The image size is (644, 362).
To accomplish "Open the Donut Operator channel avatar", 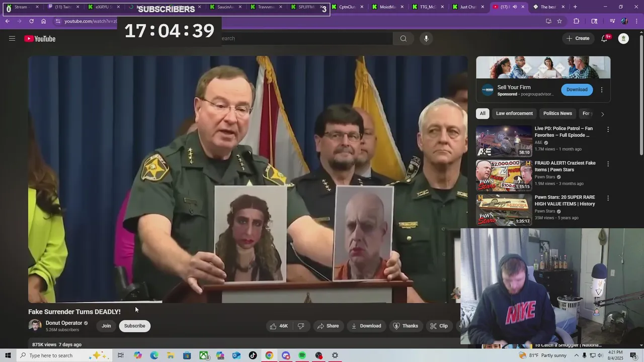I will (x=35, y=326).
